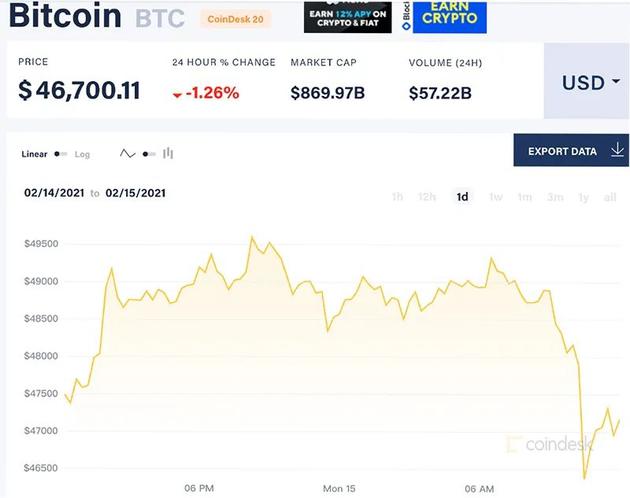Click the candlestick bars chart icon
This screenshot has height=498, width=630.
click(x=168, y=154)
